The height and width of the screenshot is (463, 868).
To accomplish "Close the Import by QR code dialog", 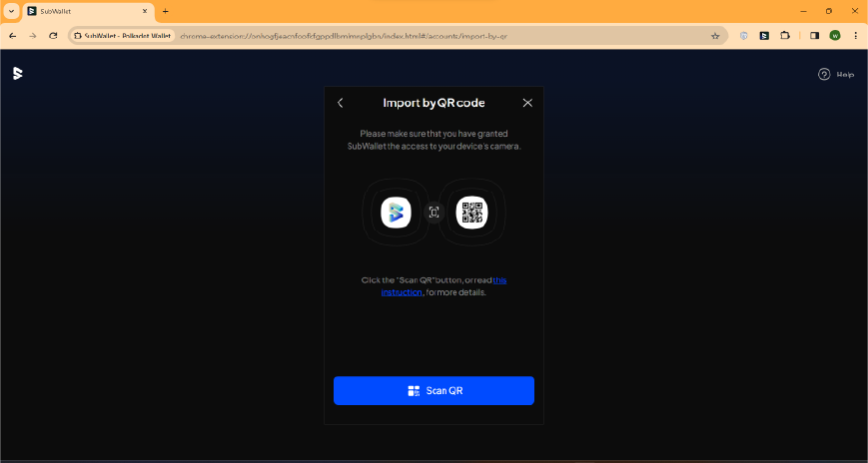I will click(527, 103).
